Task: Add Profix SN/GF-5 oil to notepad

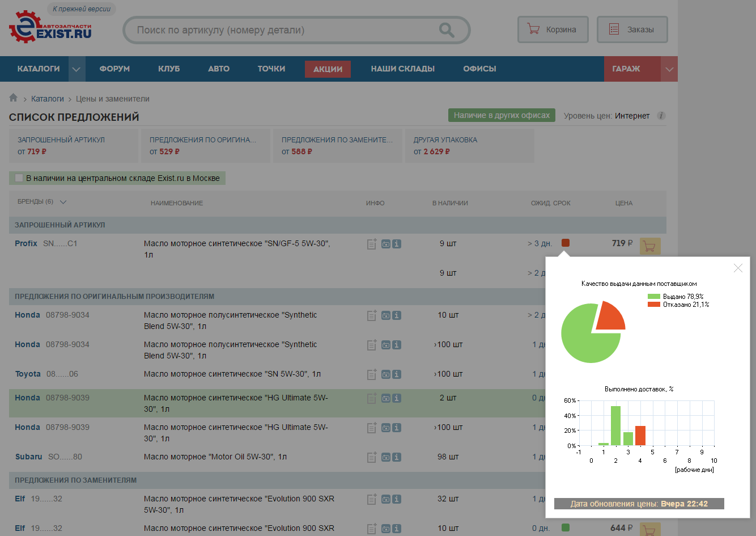Action: point(372,244)
